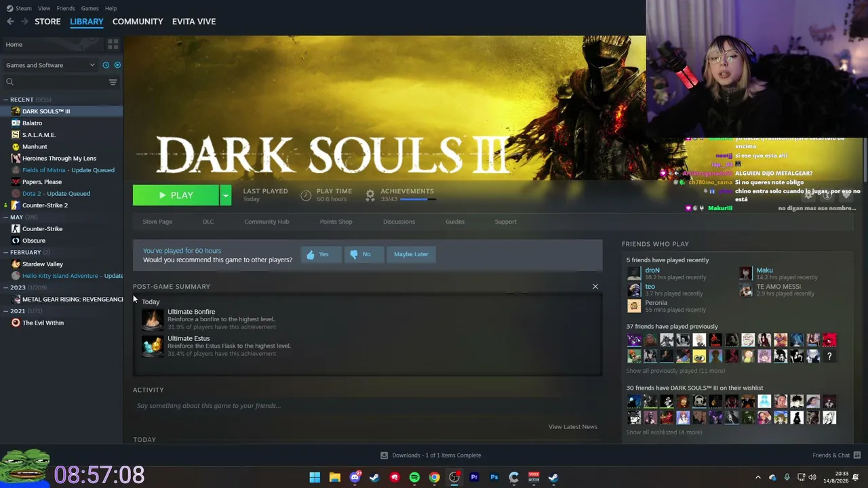868x488 pixels.
Task: Click the Balatro game icon in sidebar
Action: tap(16, 123)
